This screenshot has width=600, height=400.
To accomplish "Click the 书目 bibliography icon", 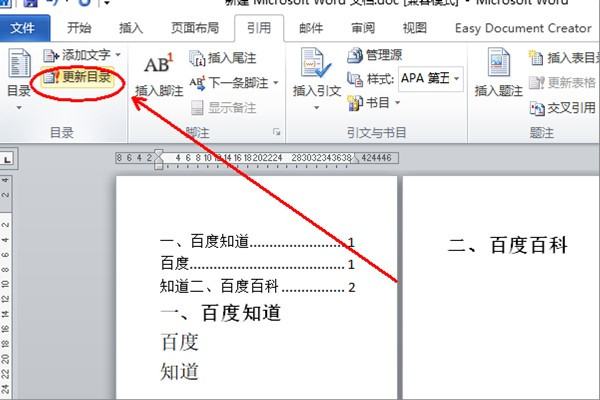I will point(355,103).
